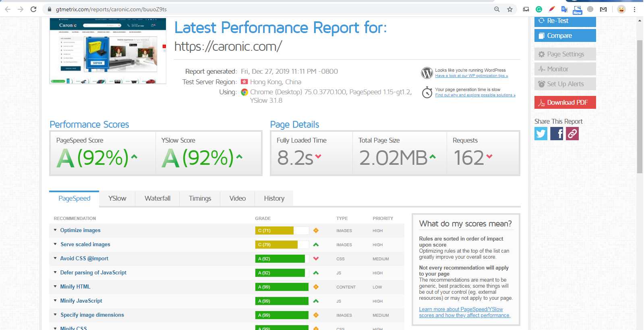Open the mail envelope extension icon

(x=603, y=9)
